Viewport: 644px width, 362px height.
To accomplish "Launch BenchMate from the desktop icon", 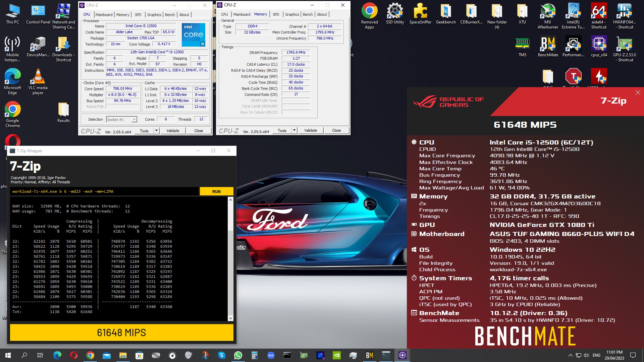I will 548,47.
